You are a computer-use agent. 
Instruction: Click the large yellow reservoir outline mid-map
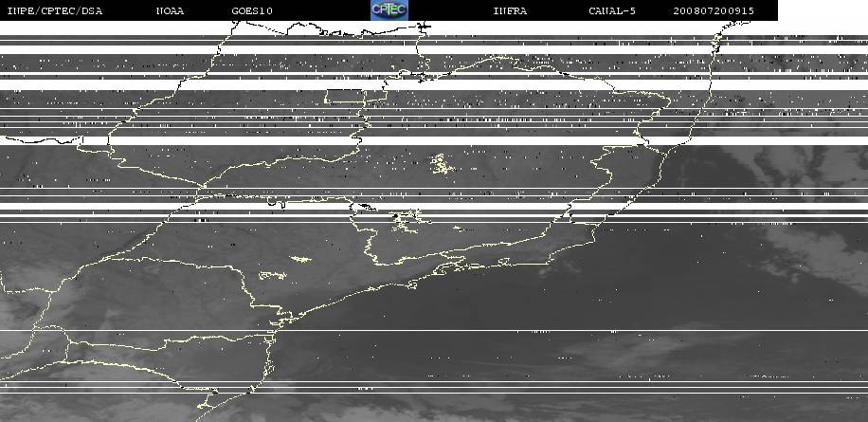[442, 164]
